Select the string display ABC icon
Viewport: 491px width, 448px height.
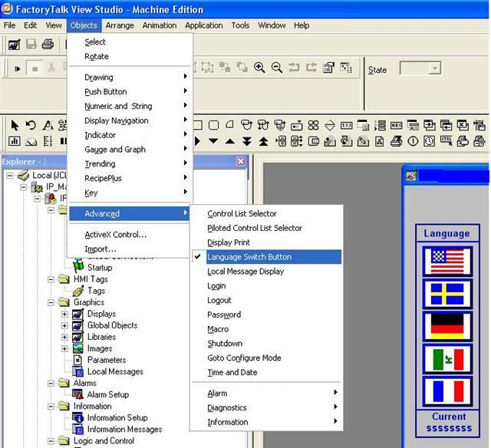397,126
